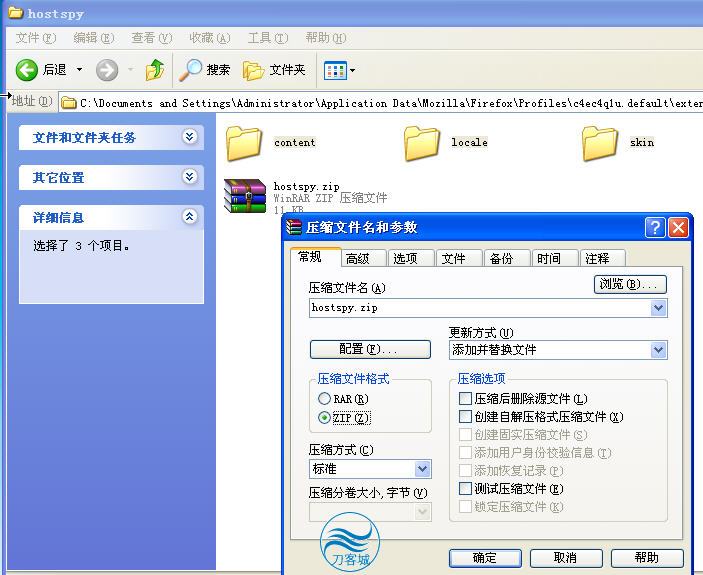Expand the Other Places panel
This screenshot has height=575, width=703.
[x=190, y=177]
